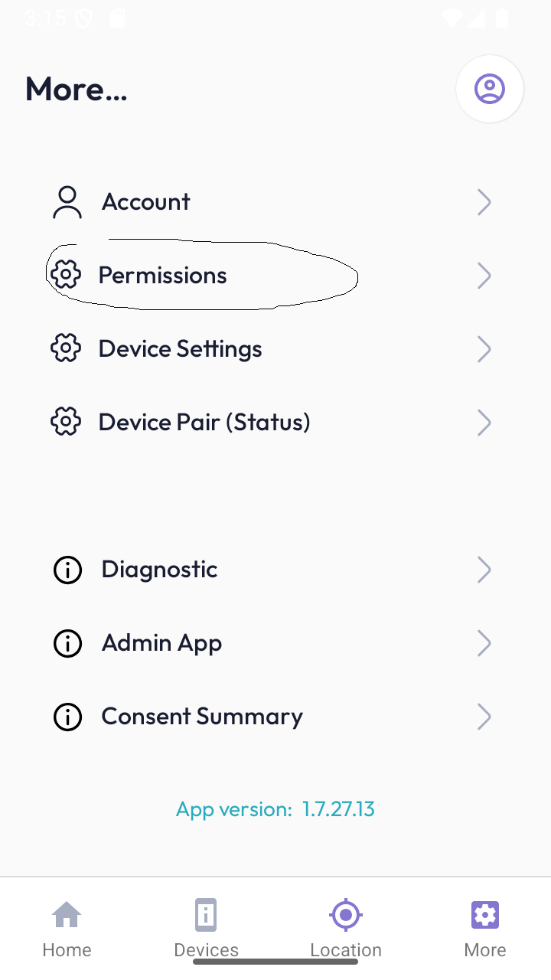Expand the Device Settings row chevron
This screenshot has width=551, height=980.
click(x=484, y=349)
